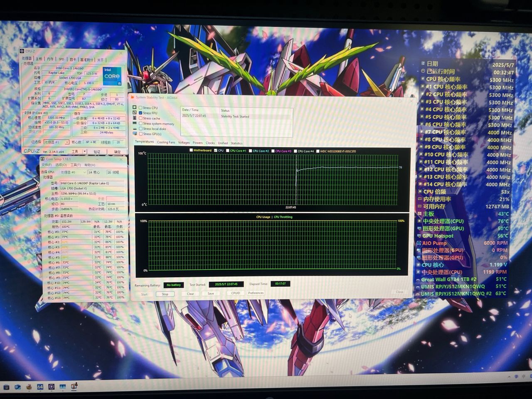
Task: Click the Stress system memory icon
Action: (x=134, y=124)
